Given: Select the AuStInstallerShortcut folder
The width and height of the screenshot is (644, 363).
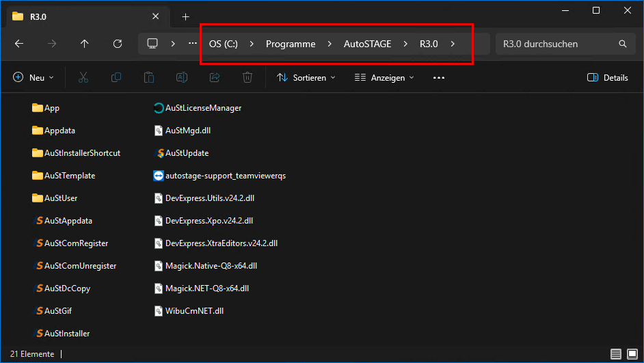Looking at the screenshot, I should click(x=76, y=153).
